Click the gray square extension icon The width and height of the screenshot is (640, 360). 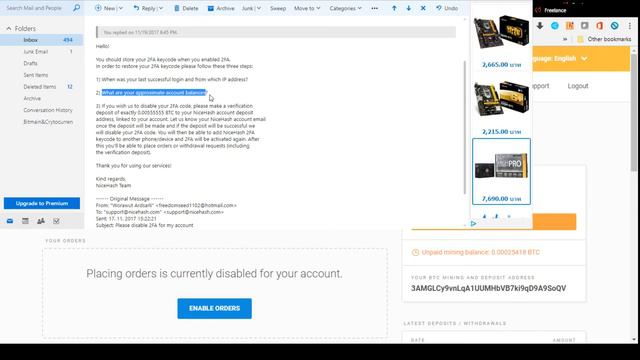point(584,26)
